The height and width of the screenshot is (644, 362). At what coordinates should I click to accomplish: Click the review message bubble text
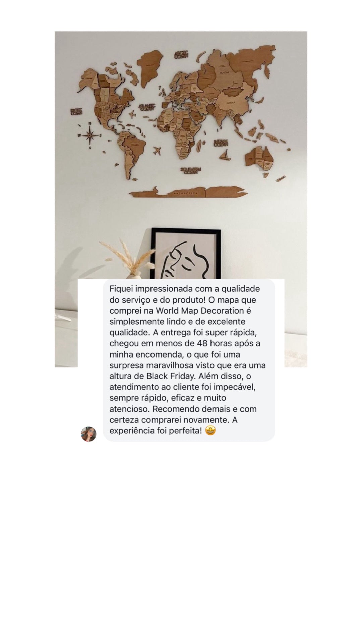189,360
